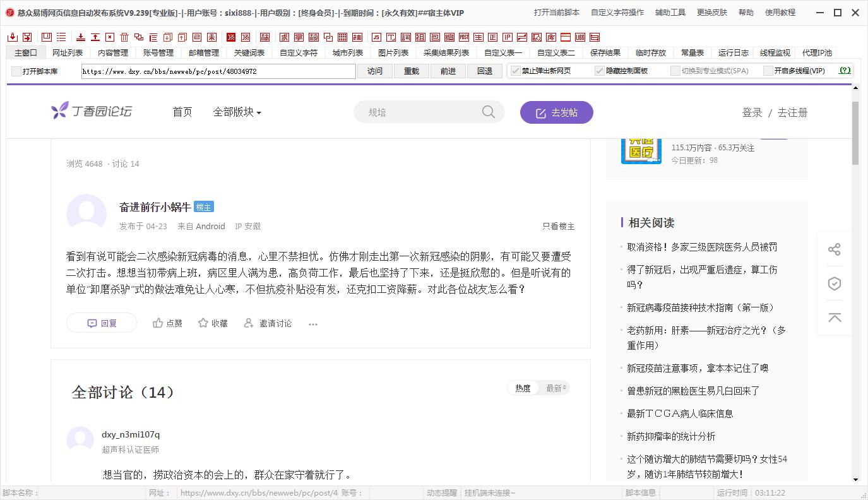Open the 运行日志 tab

point(734,53)
